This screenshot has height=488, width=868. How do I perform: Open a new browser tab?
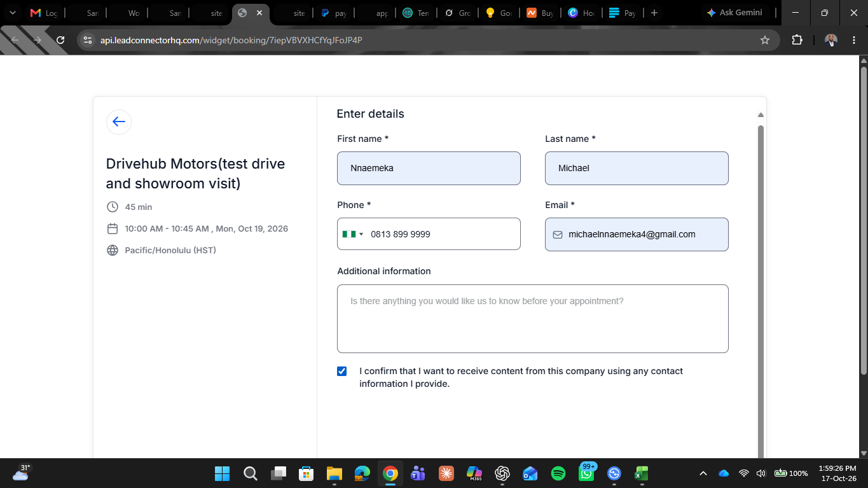click(x=654, y=13)
